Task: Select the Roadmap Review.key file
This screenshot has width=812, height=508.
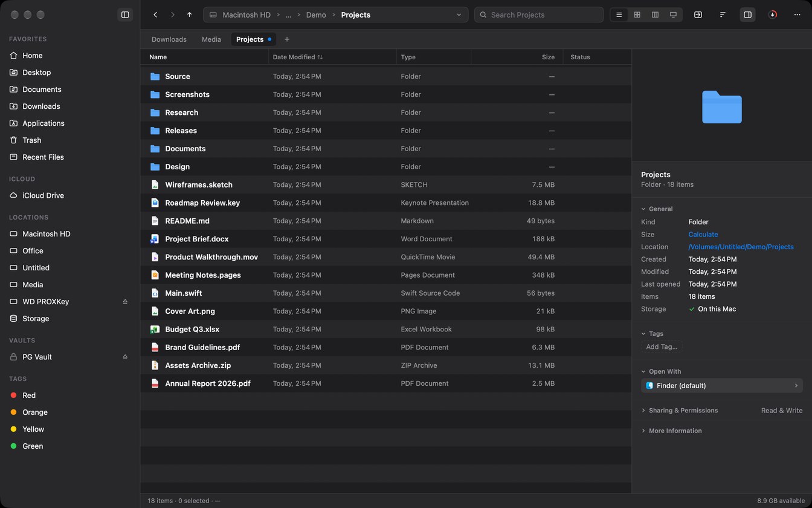Action: 386,203
